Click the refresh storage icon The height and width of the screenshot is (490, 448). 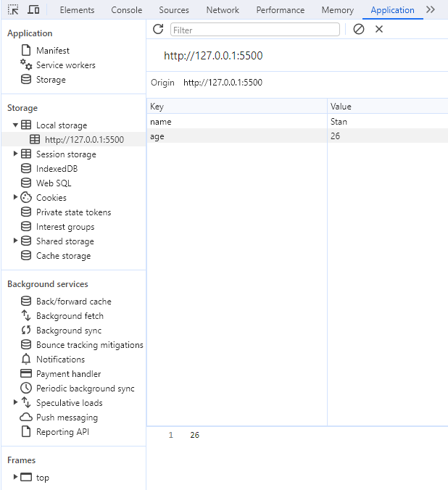[158, 29]
